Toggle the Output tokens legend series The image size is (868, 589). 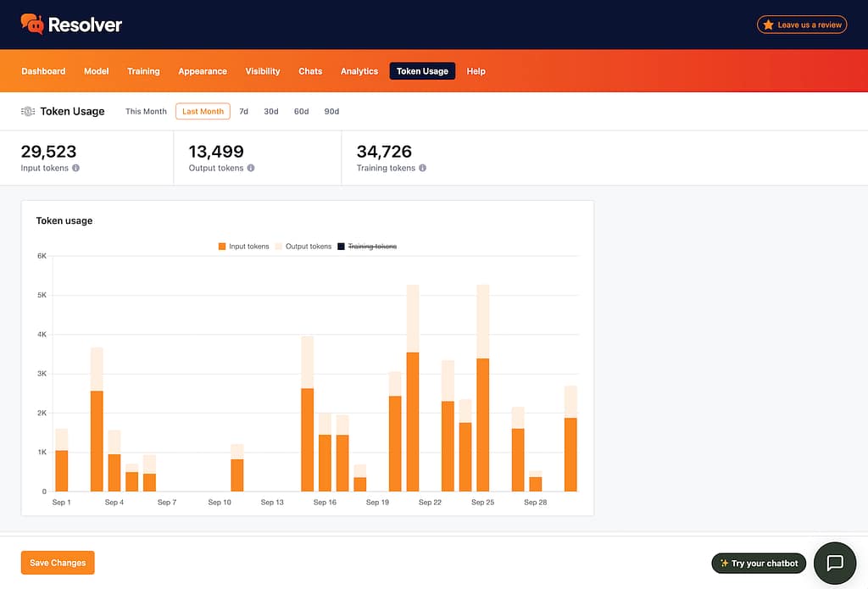[303, 247]
